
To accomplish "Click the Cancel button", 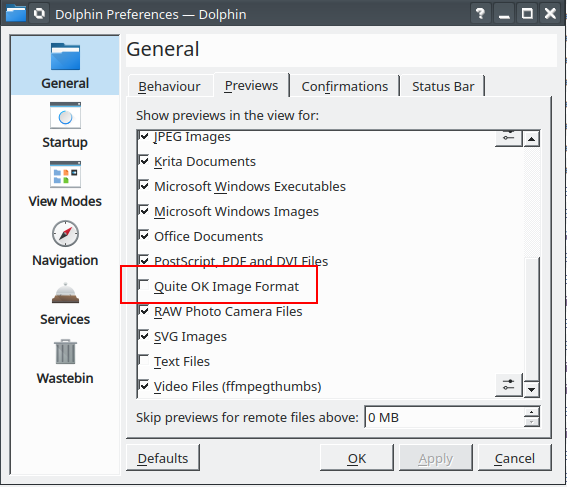I will (x=515, y=458).
